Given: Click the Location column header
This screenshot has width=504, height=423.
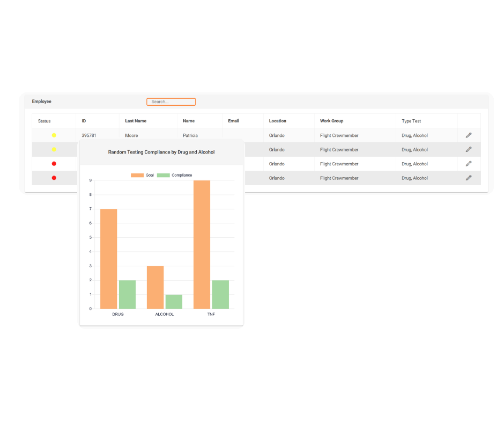Looking at the screenshot, I should click(x=277, y=121).
